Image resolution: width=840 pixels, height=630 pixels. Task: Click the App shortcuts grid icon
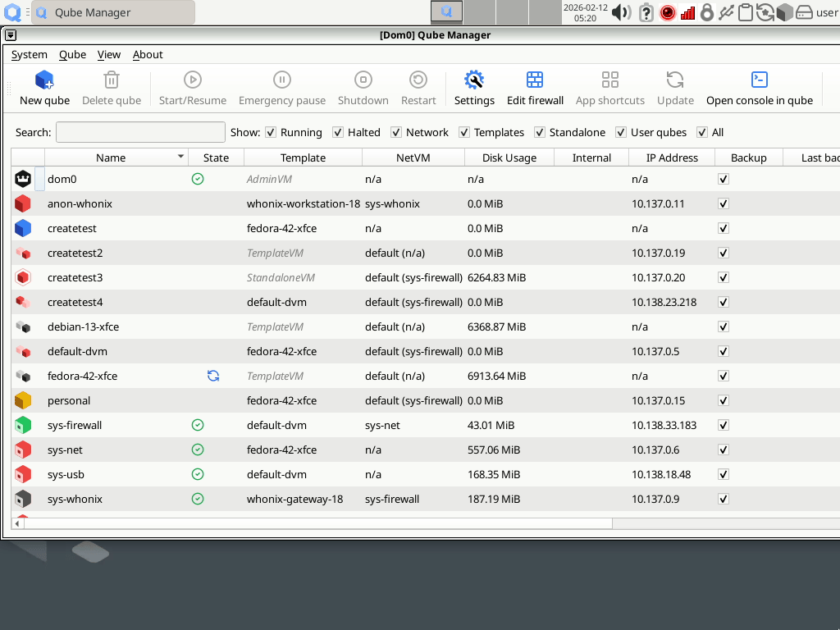pyautogui.click(x=610, y=80)
